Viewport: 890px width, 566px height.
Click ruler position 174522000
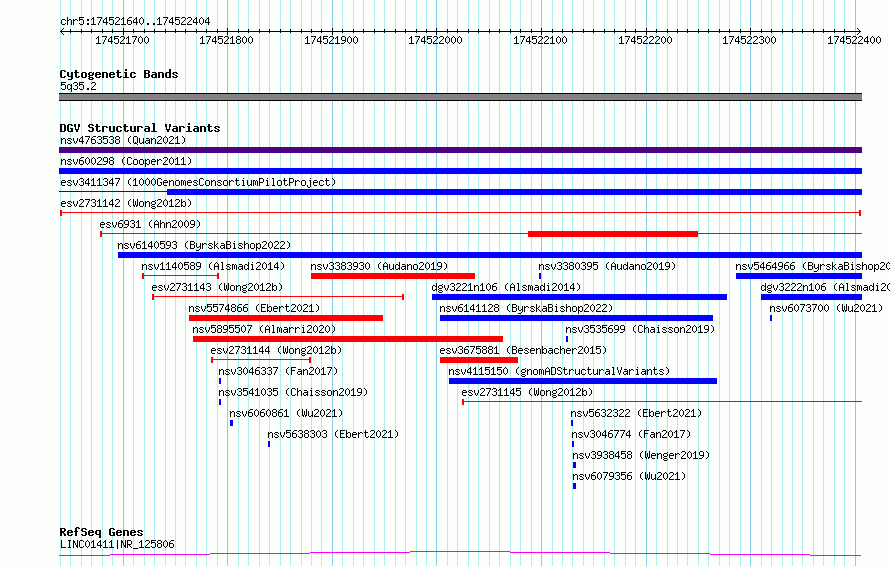[x=435, y=40]
